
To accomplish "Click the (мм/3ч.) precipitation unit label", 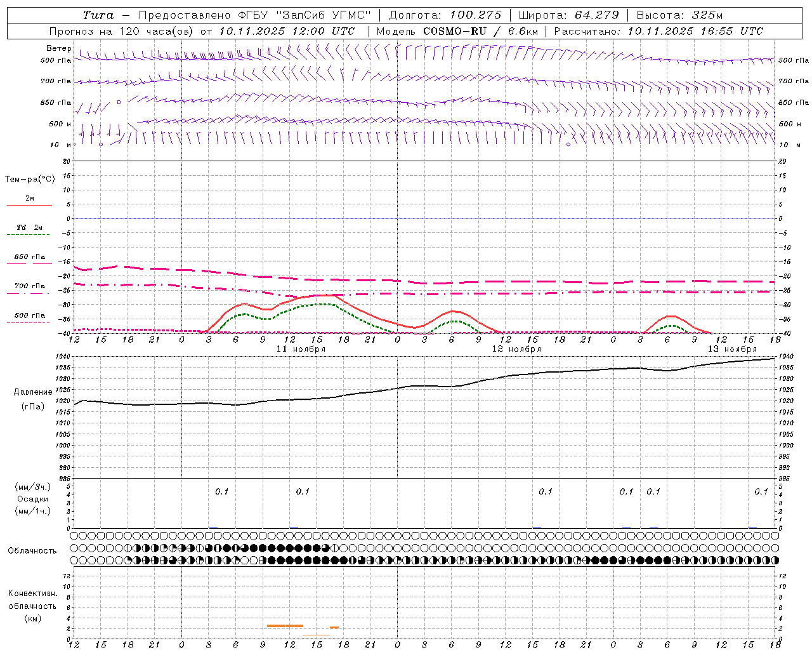I will coord(32,487).
